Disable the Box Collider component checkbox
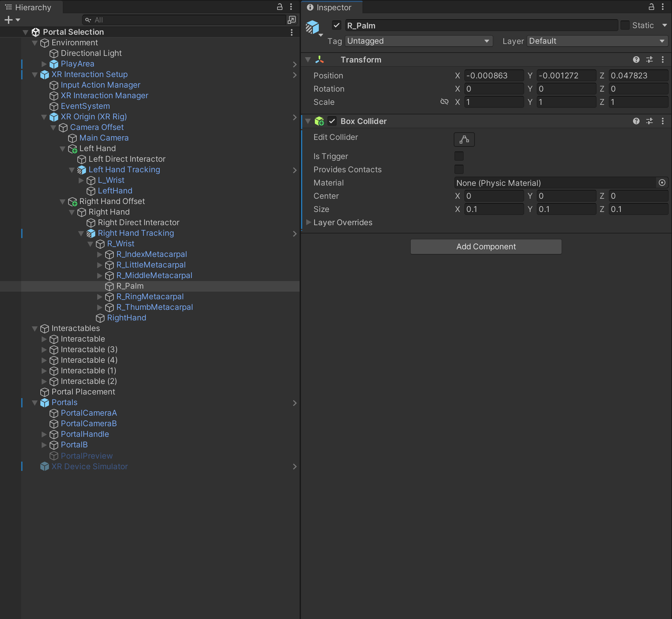672x619 pixels. click(332, 121)
